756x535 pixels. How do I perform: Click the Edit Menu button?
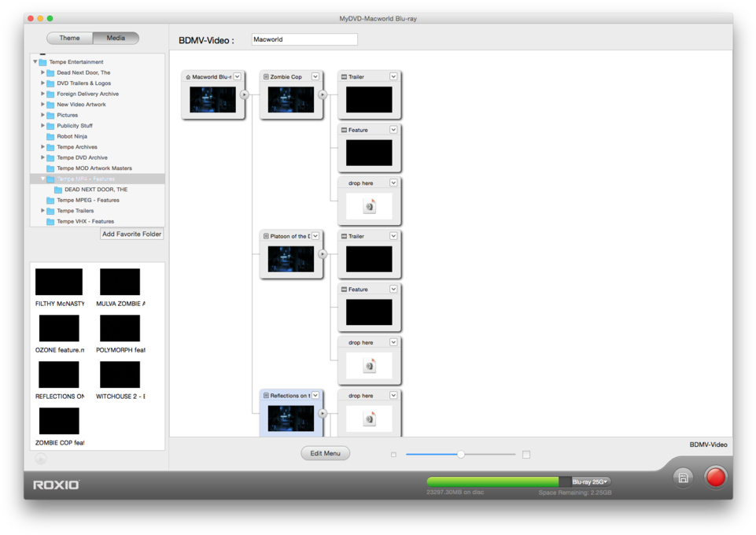pyautogui.click(x=325, y=453)
